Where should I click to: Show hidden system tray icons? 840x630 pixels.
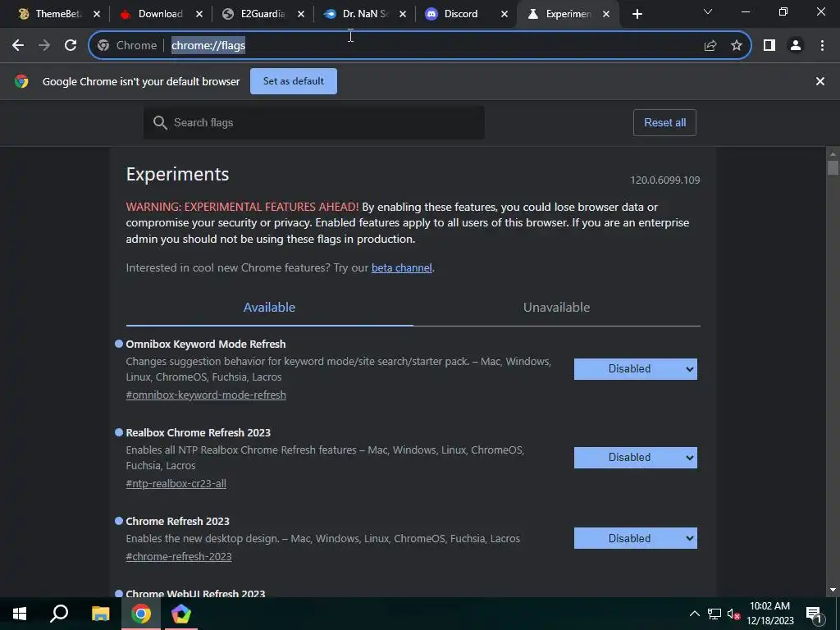point(694,614)
